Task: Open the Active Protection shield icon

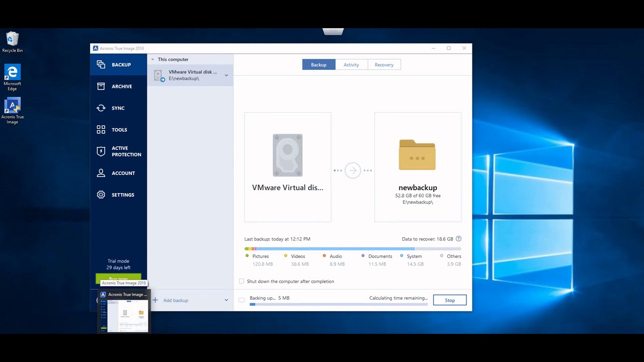Action: pyautogui.click(x=101, y=151)
